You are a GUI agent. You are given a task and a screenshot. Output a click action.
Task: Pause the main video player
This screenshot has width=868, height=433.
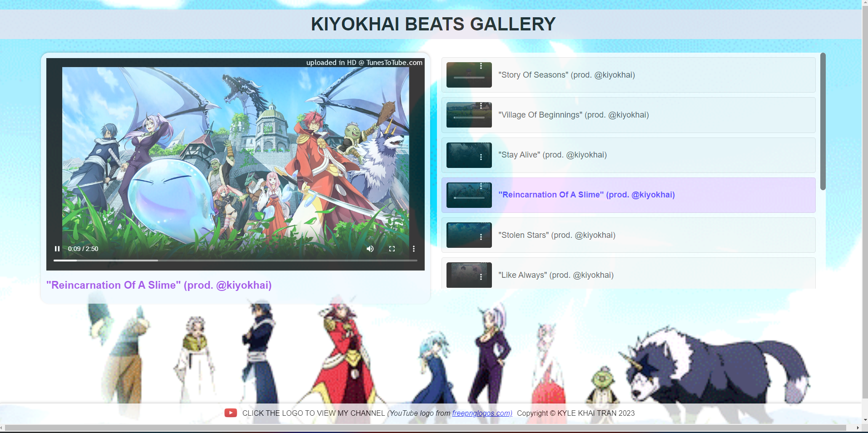coord(57,249)
